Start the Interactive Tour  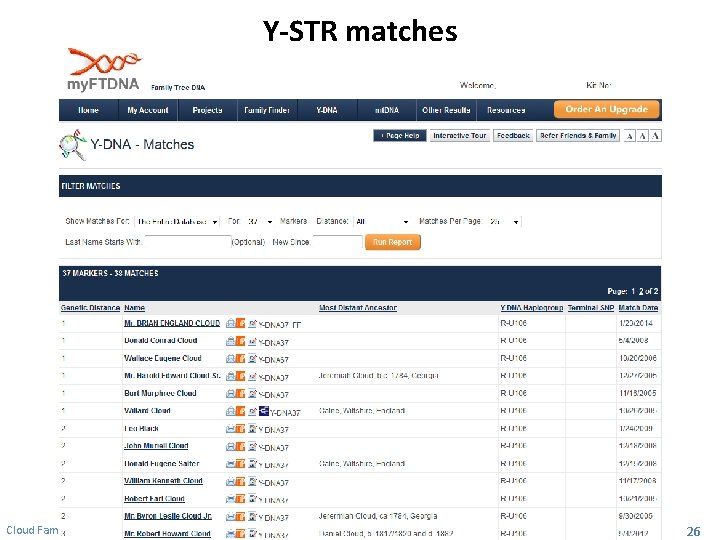(460, 135)
